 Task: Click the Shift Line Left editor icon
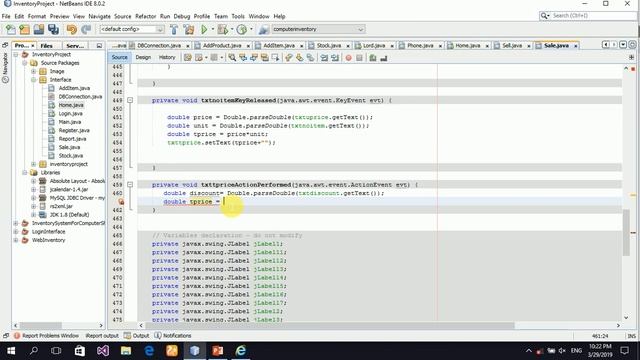(324, 58)
